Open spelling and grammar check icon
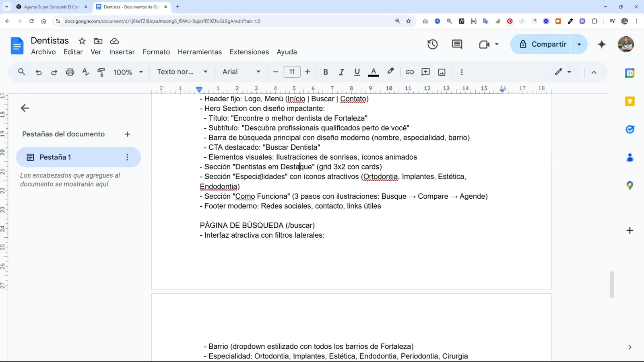Screen dimensions: 644x362 (85, 72)
